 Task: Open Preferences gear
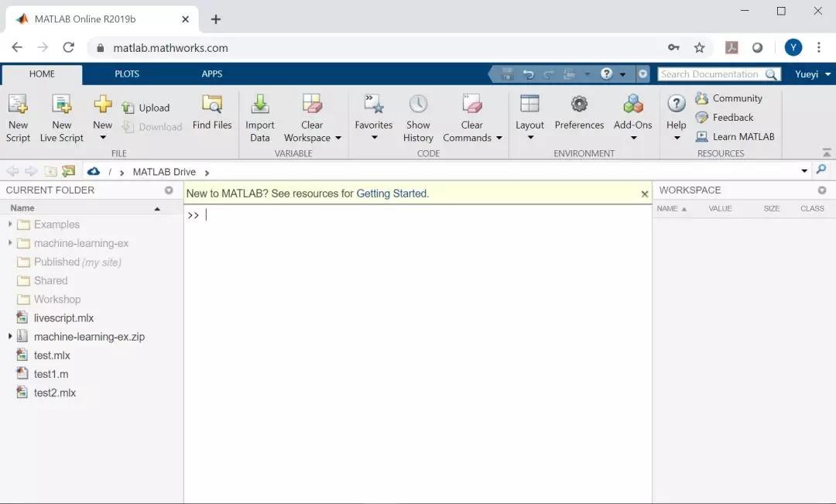point(579,113)
